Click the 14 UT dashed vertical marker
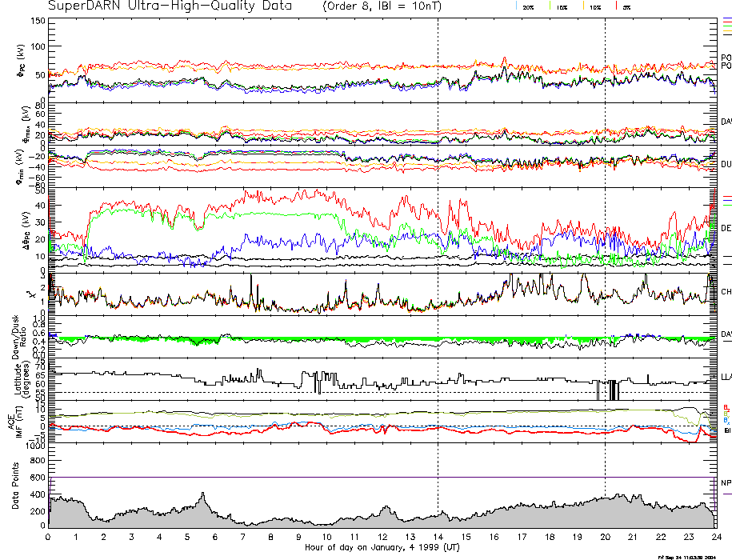 pos(438,240)
